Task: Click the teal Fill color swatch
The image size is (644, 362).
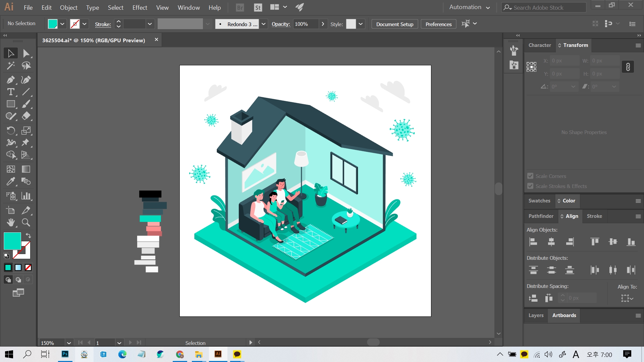Action: pos(12,241)
